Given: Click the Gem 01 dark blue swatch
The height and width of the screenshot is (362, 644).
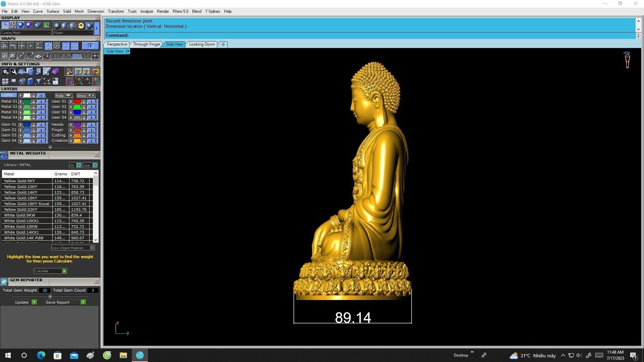Looking at the screenshot, I should pos(27,125).
